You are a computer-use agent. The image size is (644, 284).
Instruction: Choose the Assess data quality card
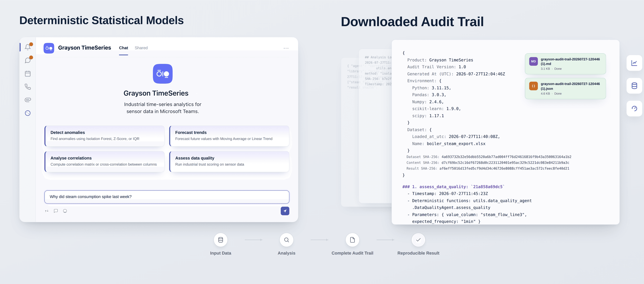click(x=229, y=161)
